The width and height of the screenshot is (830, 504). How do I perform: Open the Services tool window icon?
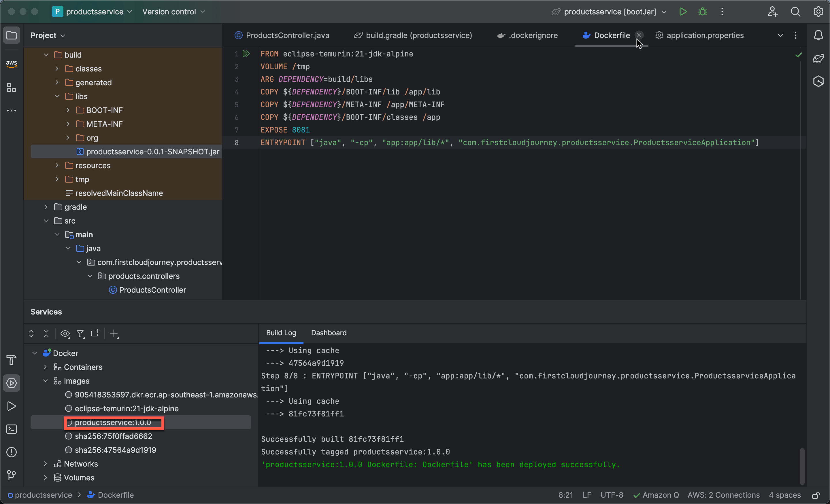coord(12,383)
